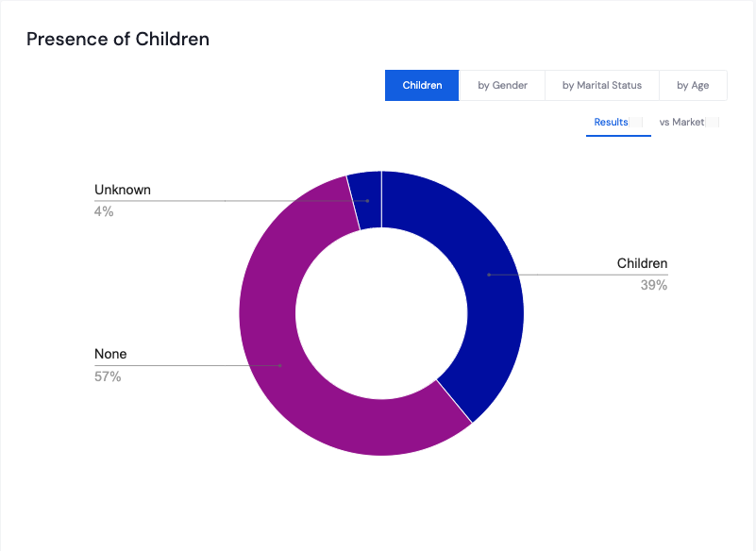Open the by Marital Status breakdown

click(602, 85)
